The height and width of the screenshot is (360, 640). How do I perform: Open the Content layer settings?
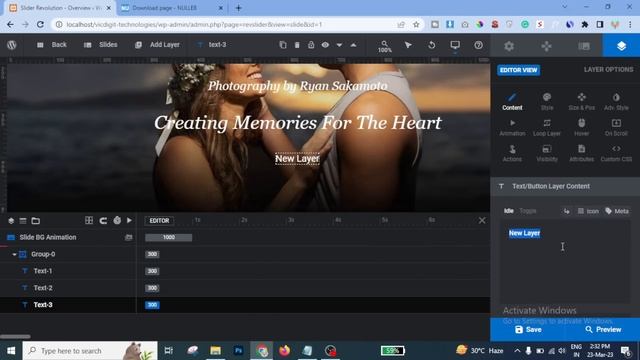(x=512, y=102)
